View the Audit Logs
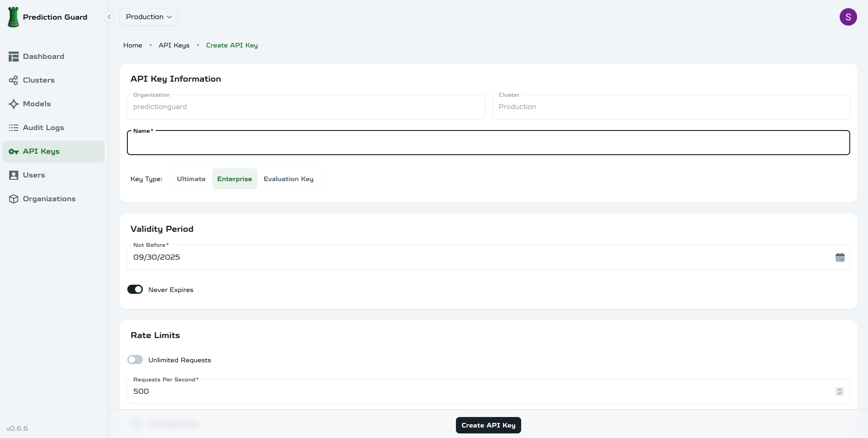 (43, 127)
